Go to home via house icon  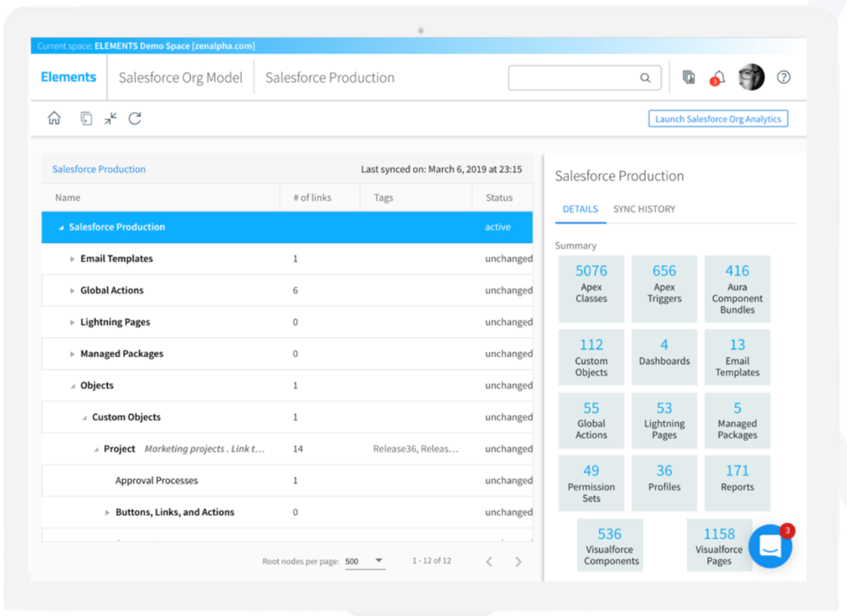[x=54, y=118]
